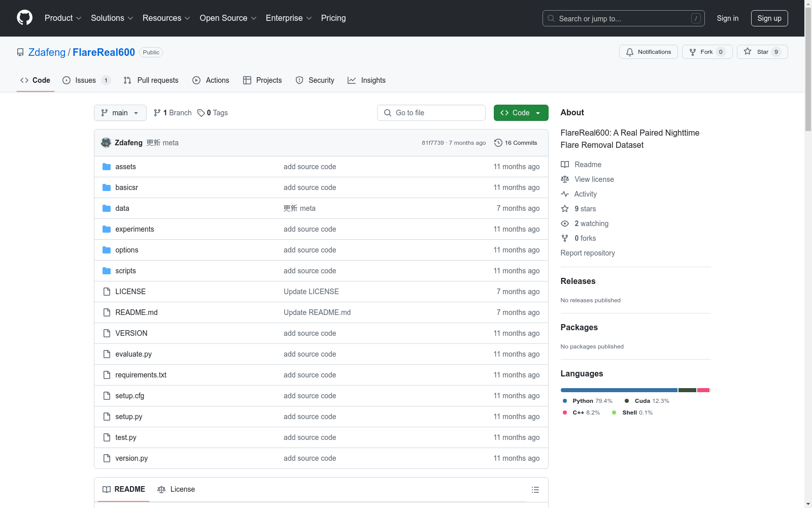
Task: Open the test.py file
Action: (126, 437)
